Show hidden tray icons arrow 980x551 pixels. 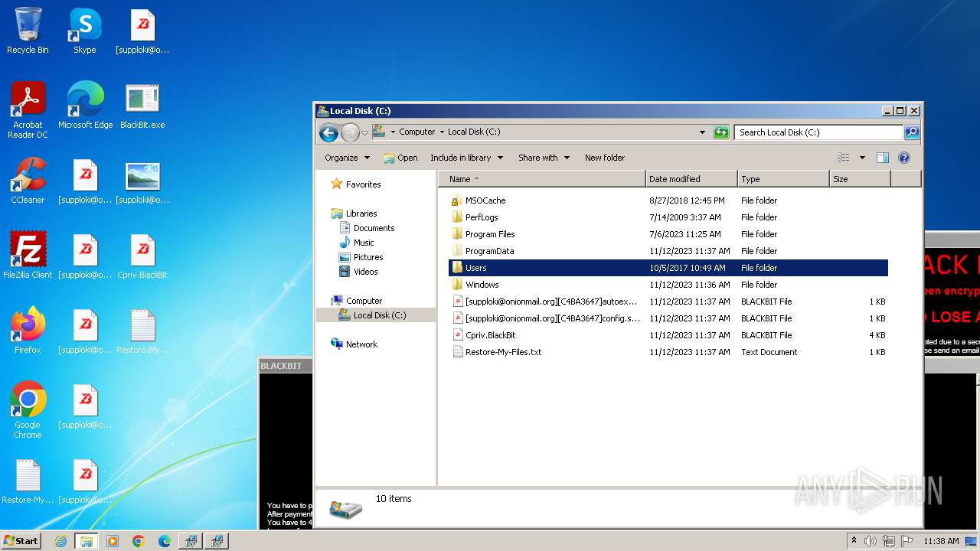point(854,540)
